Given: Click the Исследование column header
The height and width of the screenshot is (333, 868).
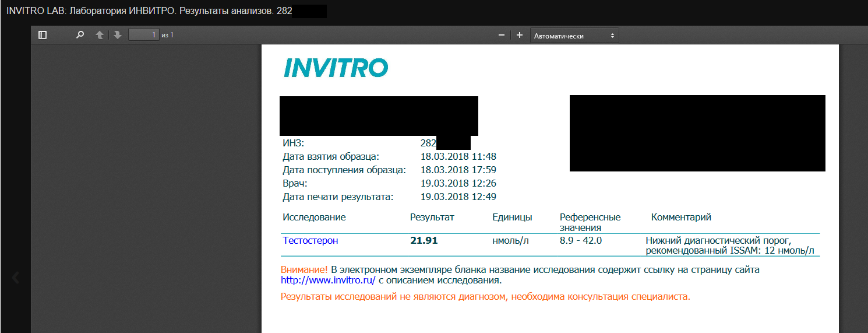Looking at the screenshot, I should (x=314, y=218).
